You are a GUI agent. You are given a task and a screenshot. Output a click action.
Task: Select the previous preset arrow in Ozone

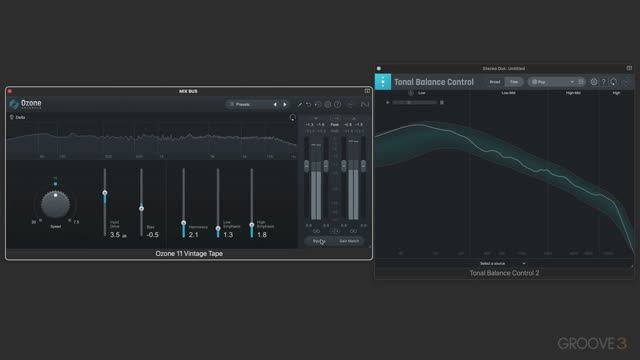[x=275, y=104]
